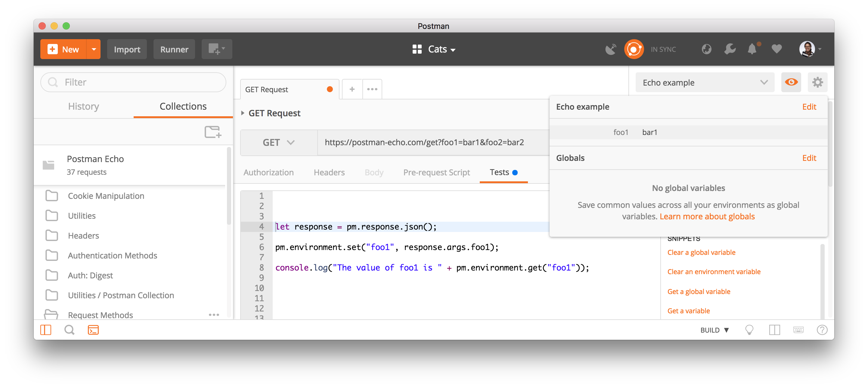Select the Collections tab
The height and width of the screenshot is (388, 868).
click(183, 106)
